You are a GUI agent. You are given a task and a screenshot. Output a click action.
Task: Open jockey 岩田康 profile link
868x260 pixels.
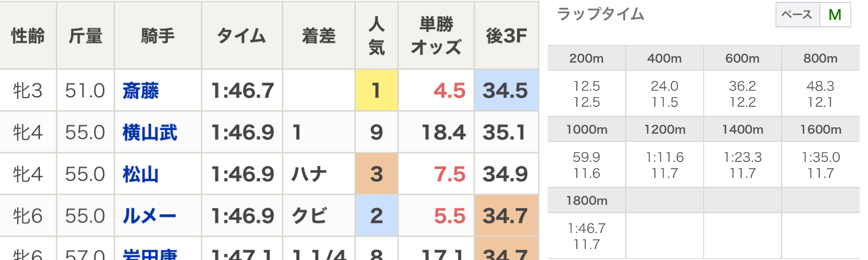coord(150,254)
